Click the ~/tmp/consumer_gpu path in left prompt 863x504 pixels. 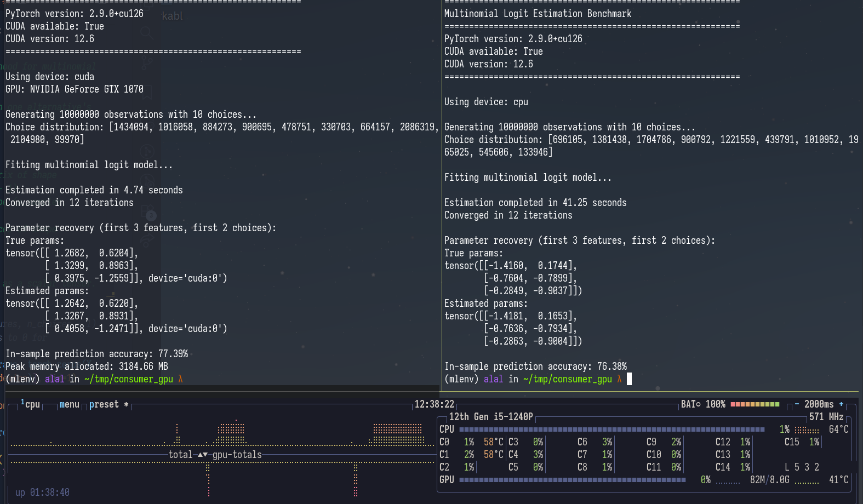(128, 379)
